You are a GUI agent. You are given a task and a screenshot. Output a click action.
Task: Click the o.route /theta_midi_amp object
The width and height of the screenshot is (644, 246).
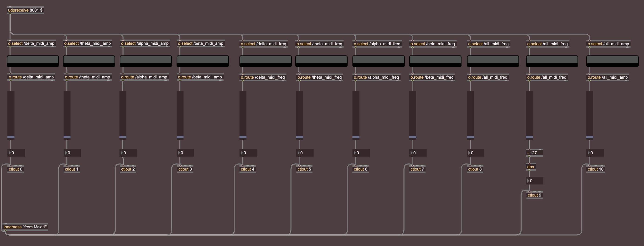point(87,77)
